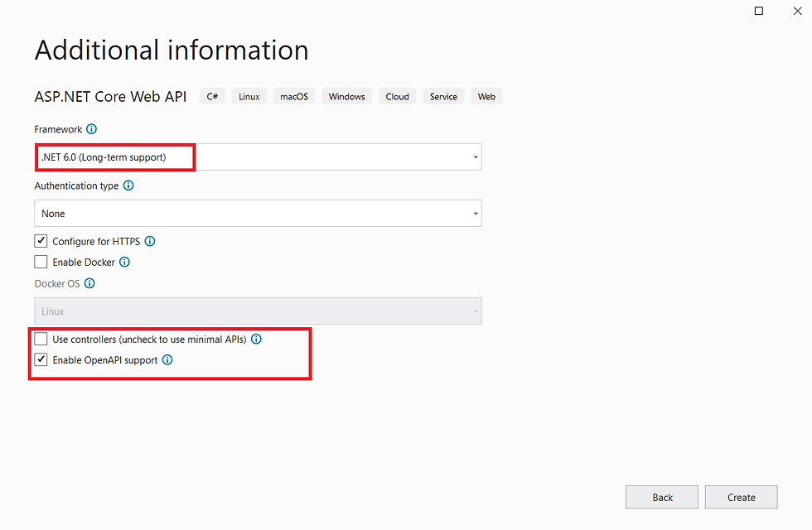Maximize the dialog window
Viewport: 812px width, 530px height.
pyautogui.click(x=759, y=11)
